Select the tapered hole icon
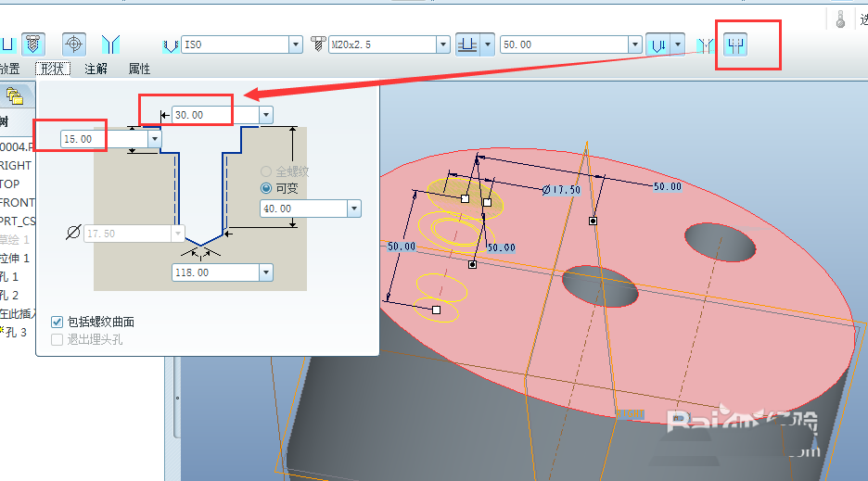 pos(110,44)
